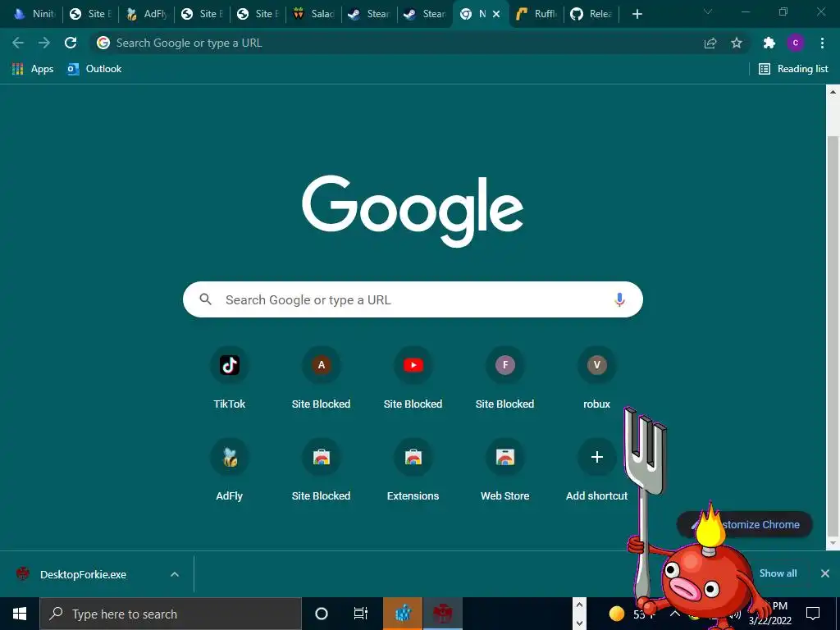This screenshot has height=630, width=840.
Task: Click the Google search box on page
Action: (x=413, y=299)
